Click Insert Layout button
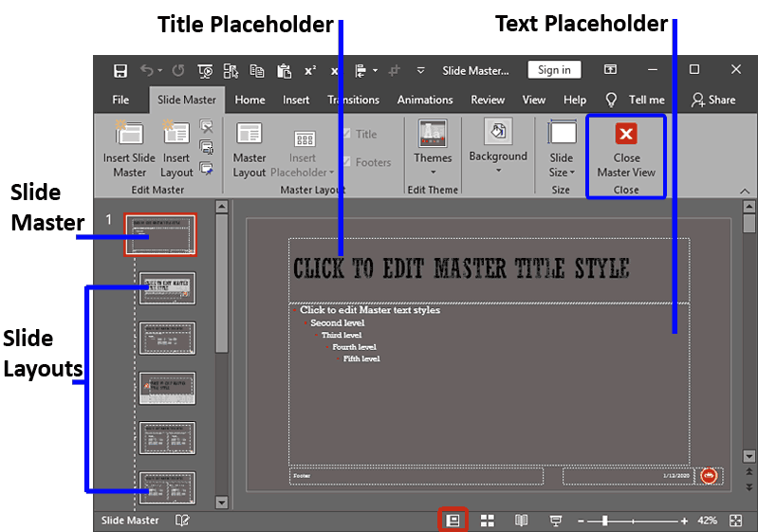The image size is (758, 532). point(176,150)
